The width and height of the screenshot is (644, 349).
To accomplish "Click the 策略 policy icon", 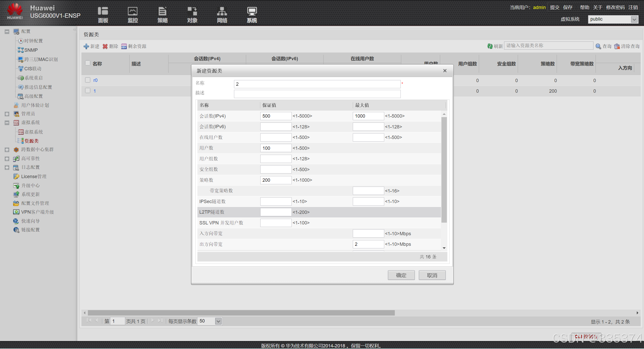I will pyautogui.click(x=162, y=11).
